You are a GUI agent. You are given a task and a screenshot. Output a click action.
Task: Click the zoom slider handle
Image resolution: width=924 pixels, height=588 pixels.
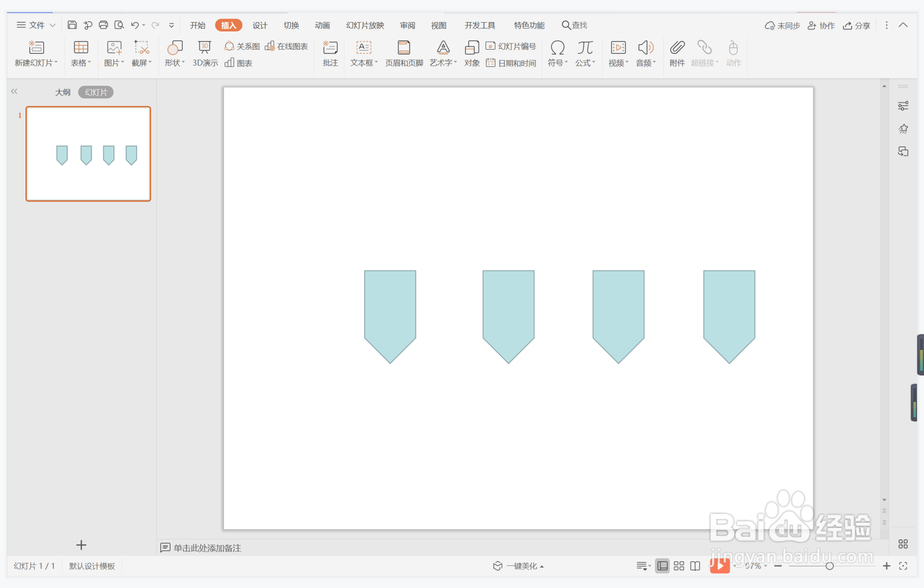(829, 566)
